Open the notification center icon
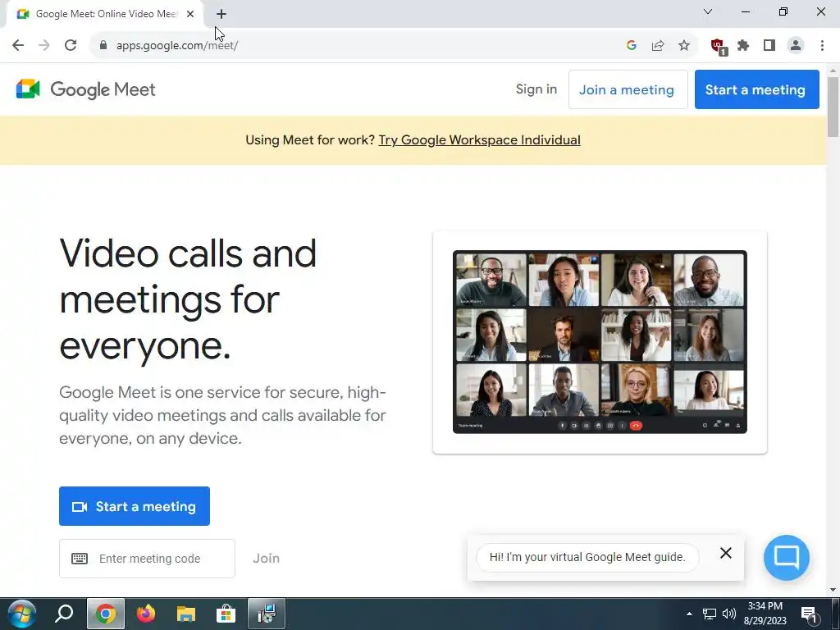This screenshot has width=840, height=630. (x=810, y=614)
